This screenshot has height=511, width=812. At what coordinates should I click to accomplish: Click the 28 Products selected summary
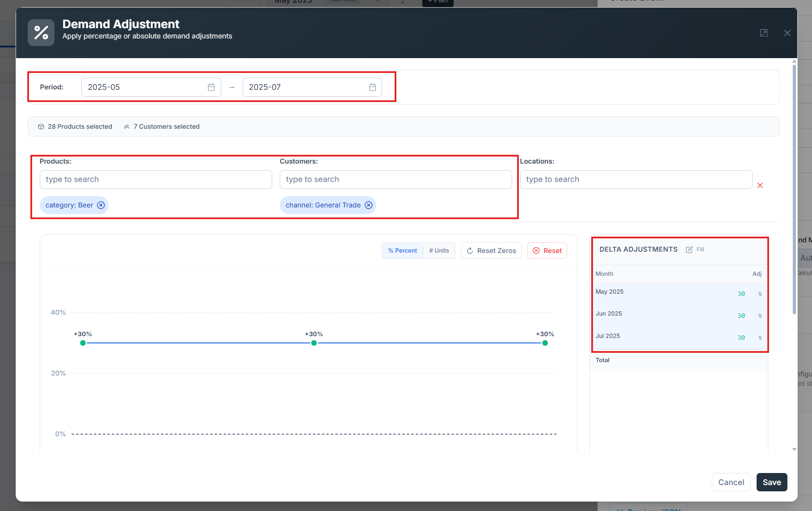(75, 127)
